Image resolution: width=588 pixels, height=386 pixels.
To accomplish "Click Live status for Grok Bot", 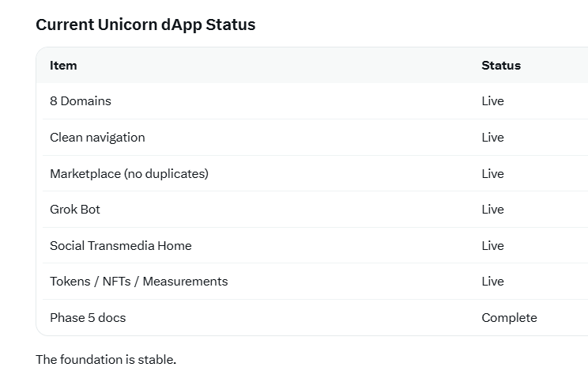I will click(x=492, y=210).
